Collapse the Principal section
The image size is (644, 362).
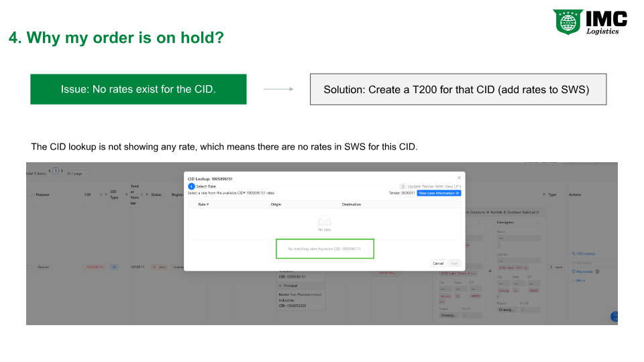coord(280,286)
